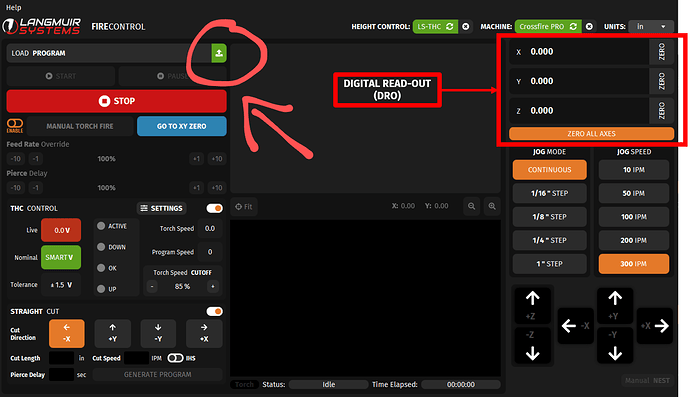This screenshot has height=397, width=690.
Task: Select the -X cut direction
Action: [x=66, y=334]
